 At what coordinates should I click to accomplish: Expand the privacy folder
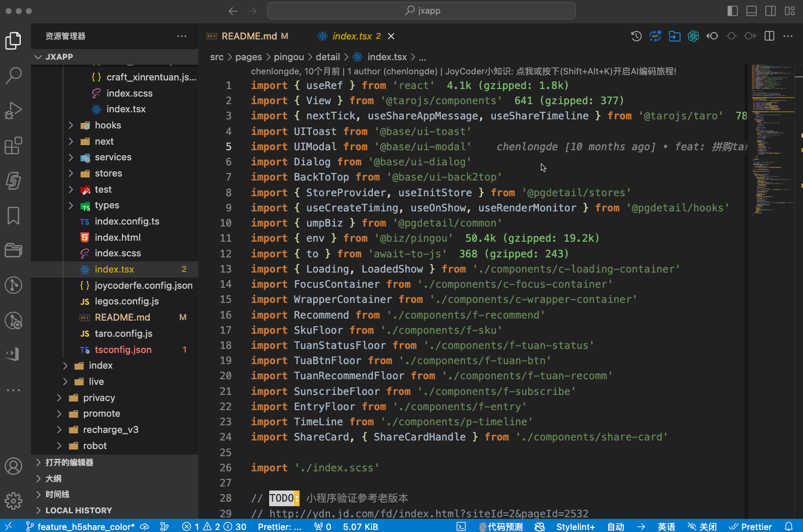(x=115, y=398)
